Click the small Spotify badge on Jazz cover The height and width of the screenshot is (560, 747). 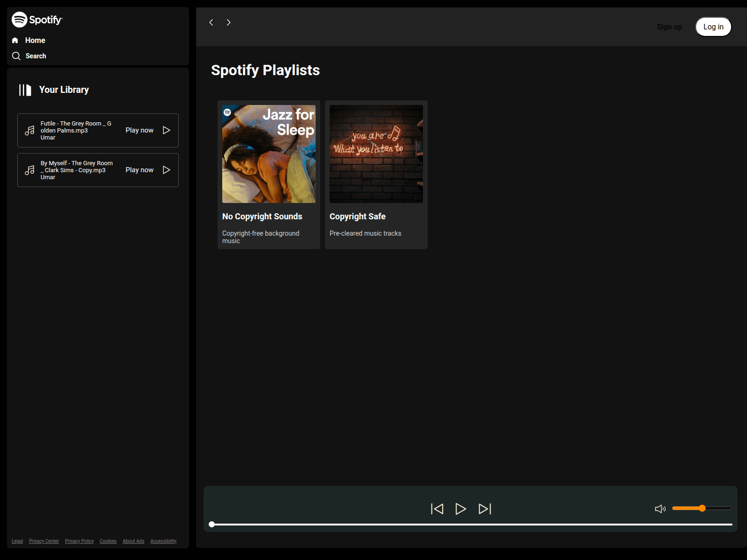pyautogui.click(x=227, y=112)
